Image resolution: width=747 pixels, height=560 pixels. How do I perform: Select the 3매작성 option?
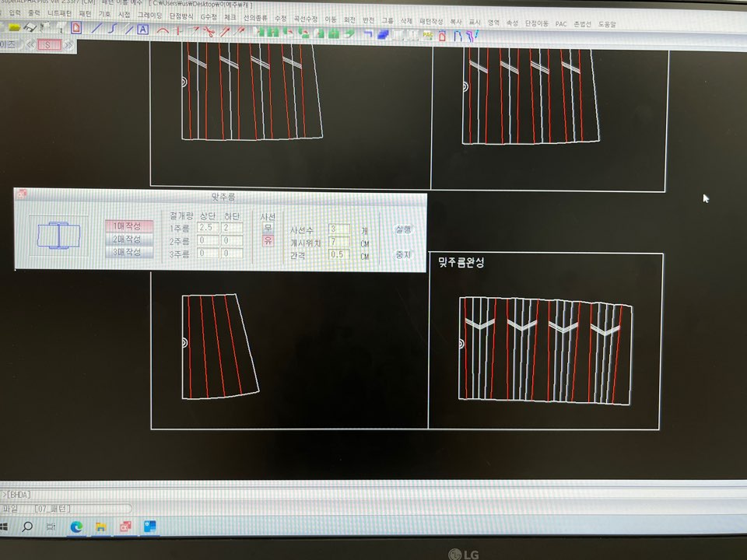click(x=128, y=252)
